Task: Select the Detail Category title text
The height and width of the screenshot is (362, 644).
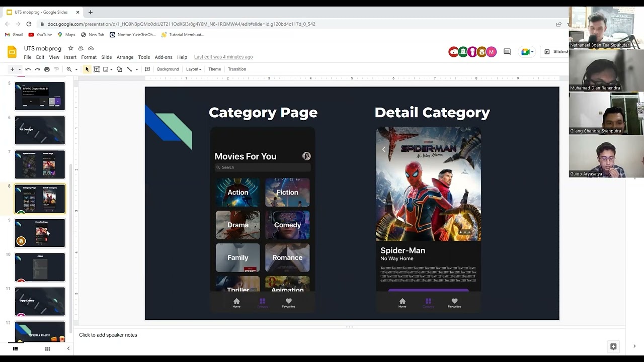Action: [x=432, y=113]
